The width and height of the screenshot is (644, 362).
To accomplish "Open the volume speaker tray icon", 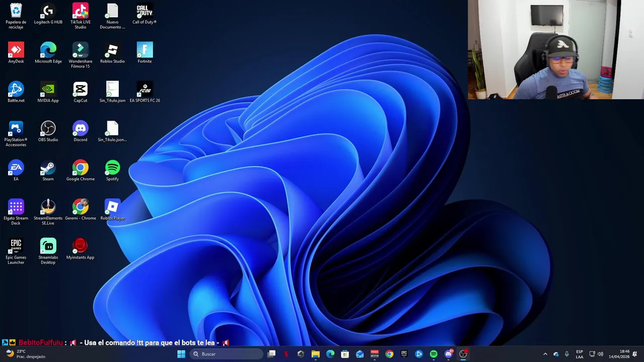I will click(x=600, y=354).
